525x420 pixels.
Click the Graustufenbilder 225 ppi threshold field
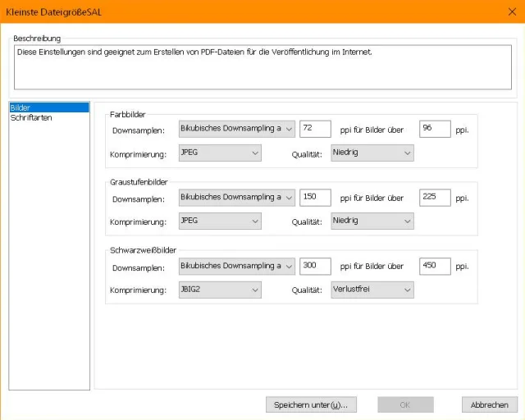[435, 197]
